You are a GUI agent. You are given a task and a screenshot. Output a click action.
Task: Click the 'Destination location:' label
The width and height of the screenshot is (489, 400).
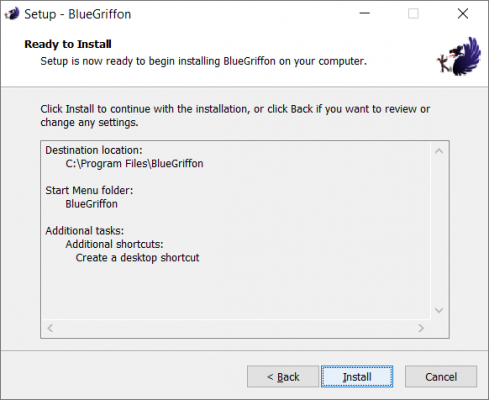94,150
